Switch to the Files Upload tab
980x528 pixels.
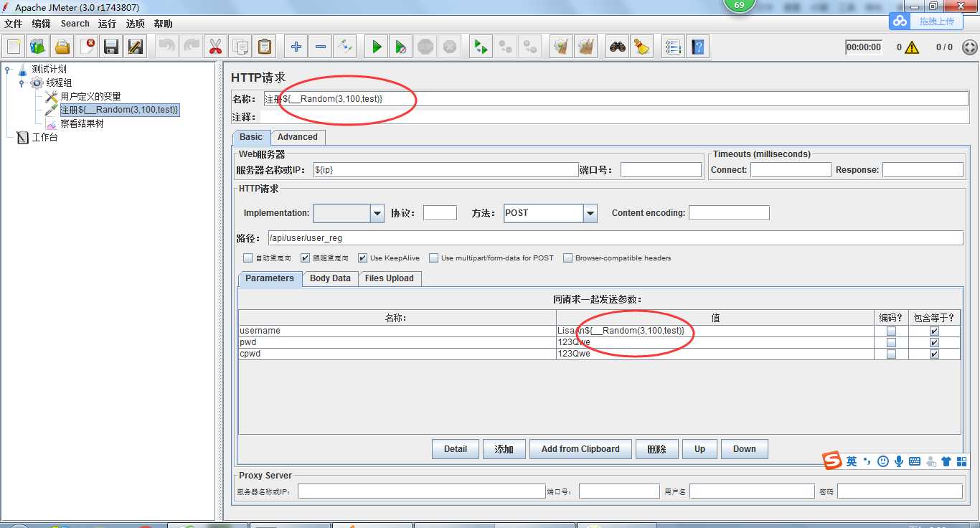click(x=390, y=278)
